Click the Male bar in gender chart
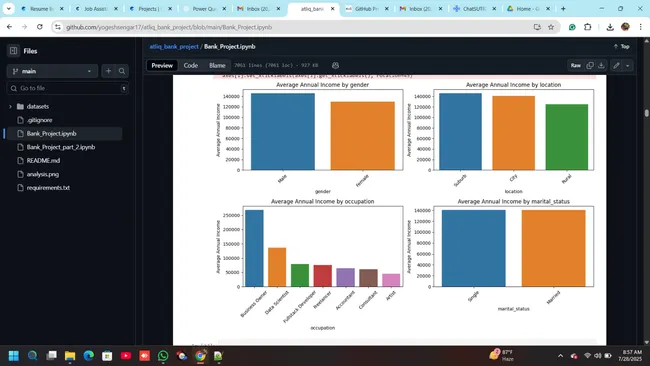 (x=283, y=131)
